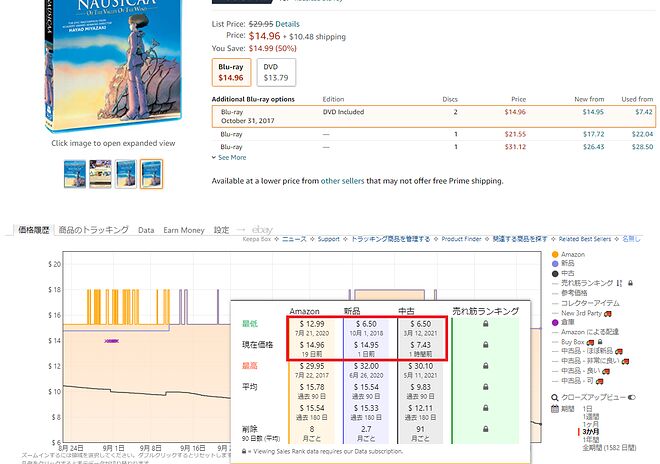Click the first product thumbnail under the cover
Image resolution: width=660 pixels, height=464 pixels.
[x=75, y=173]
